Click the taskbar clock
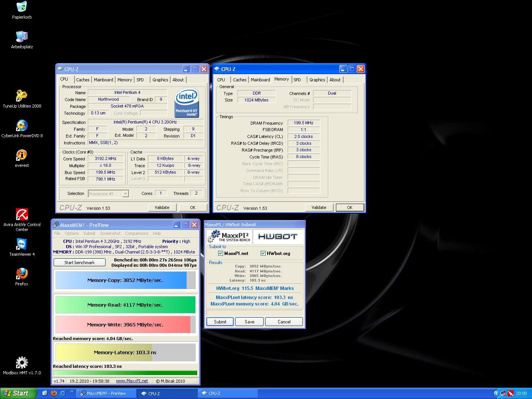Image resolution: width=532 pixels, height=399 pixels. pyautogui.click(x=521, y=393)
